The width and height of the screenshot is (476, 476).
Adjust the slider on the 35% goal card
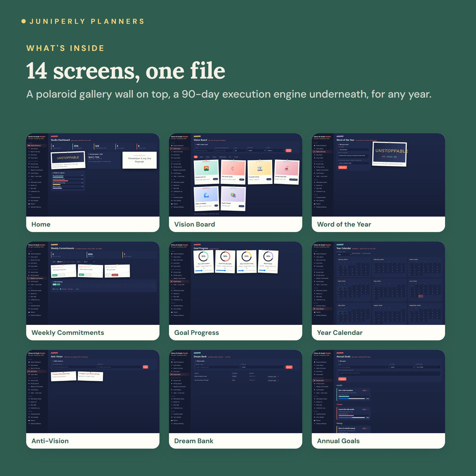coord(204,271)
